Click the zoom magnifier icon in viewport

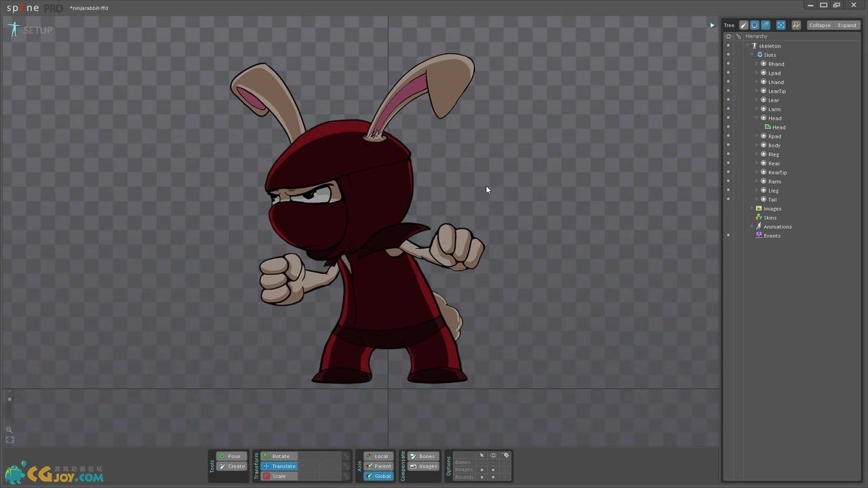9,430
